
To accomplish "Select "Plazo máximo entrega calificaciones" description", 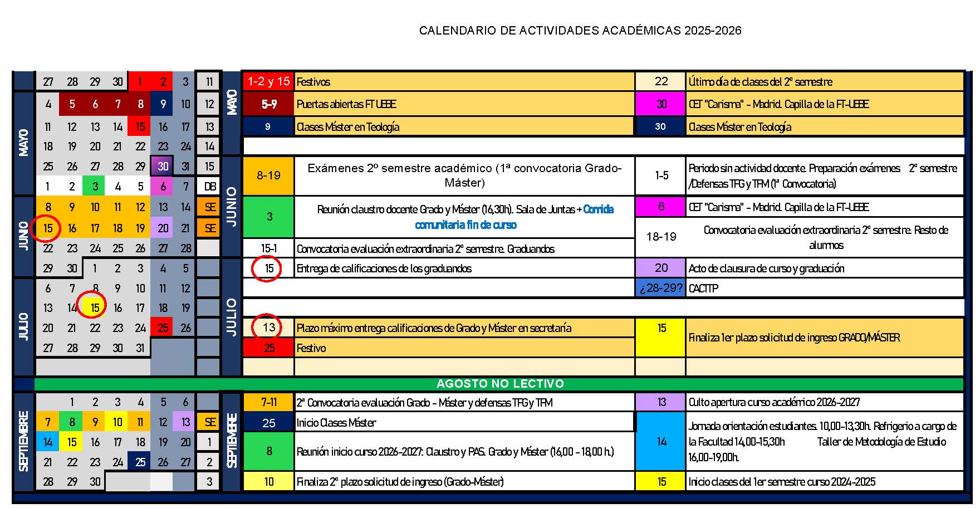I will click(x=434, y=328).
